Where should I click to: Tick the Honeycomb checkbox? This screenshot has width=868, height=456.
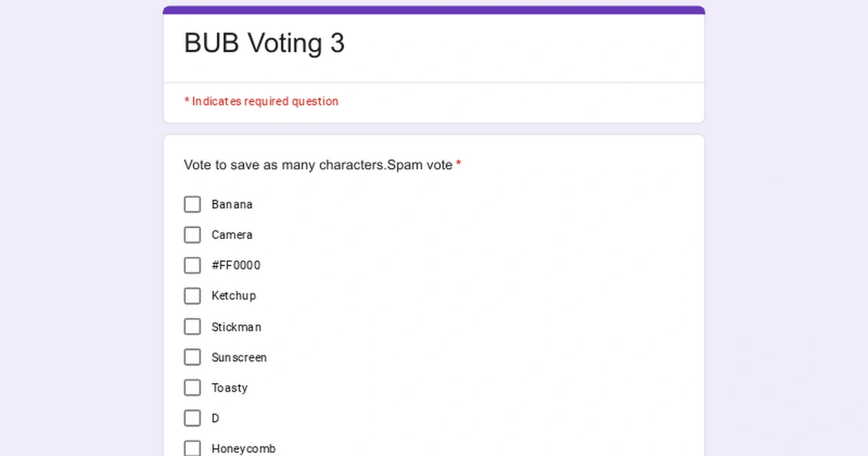pos(192,447)
